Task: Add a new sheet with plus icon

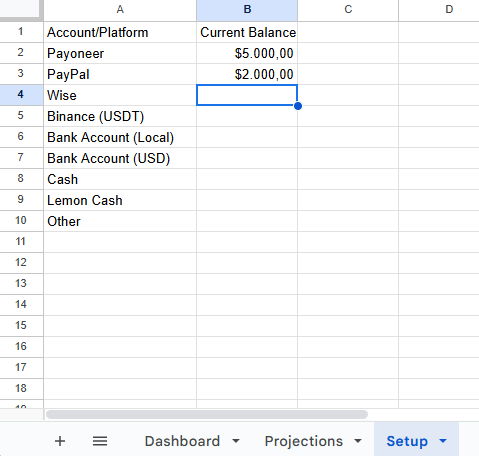Action: pyautogui.click(x=60, y=441)
